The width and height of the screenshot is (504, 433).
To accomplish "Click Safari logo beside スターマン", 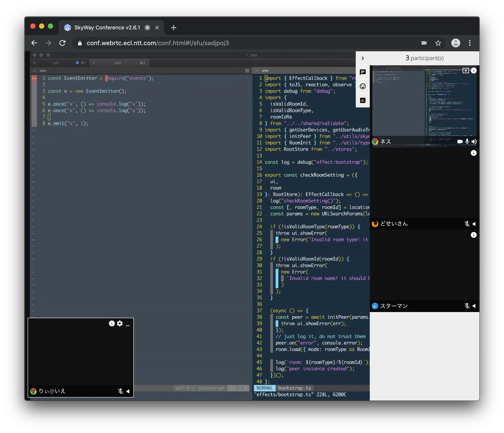I will click(375, 306).
